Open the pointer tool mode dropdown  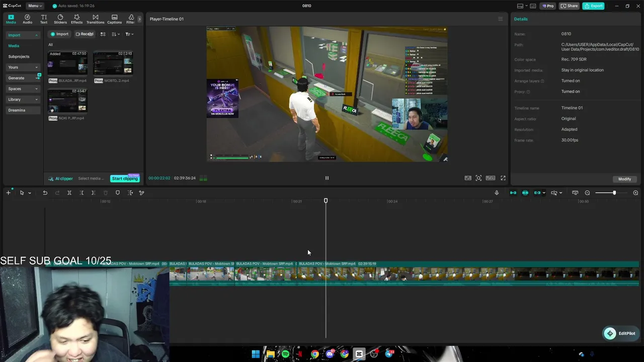point(30,193)
